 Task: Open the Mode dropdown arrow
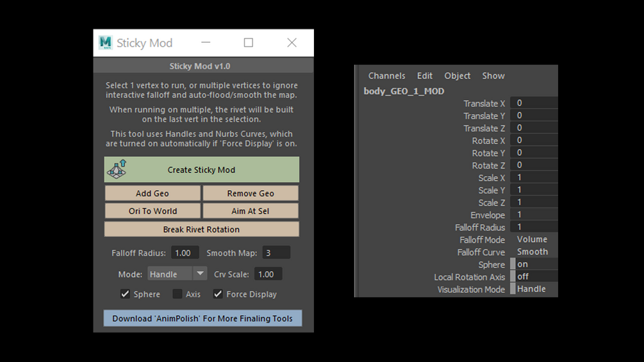pyautogui.click(x=200, y=274)
